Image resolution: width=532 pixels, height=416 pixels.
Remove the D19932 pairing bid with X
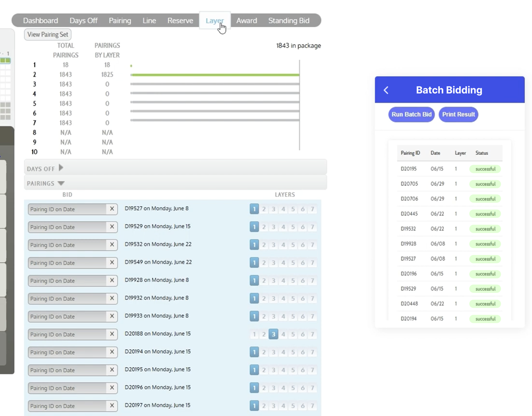[112, 298]
